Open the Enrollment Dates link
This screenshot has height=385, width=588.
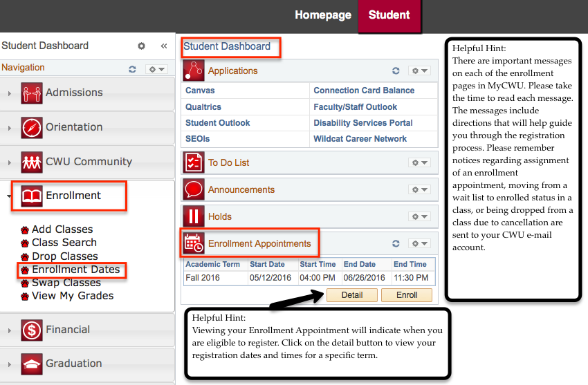[x=75, y=270]
